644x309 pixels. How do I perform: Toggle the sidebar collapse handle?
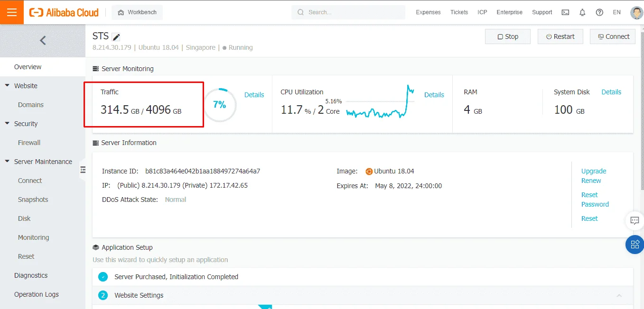[x=83, y=170]
